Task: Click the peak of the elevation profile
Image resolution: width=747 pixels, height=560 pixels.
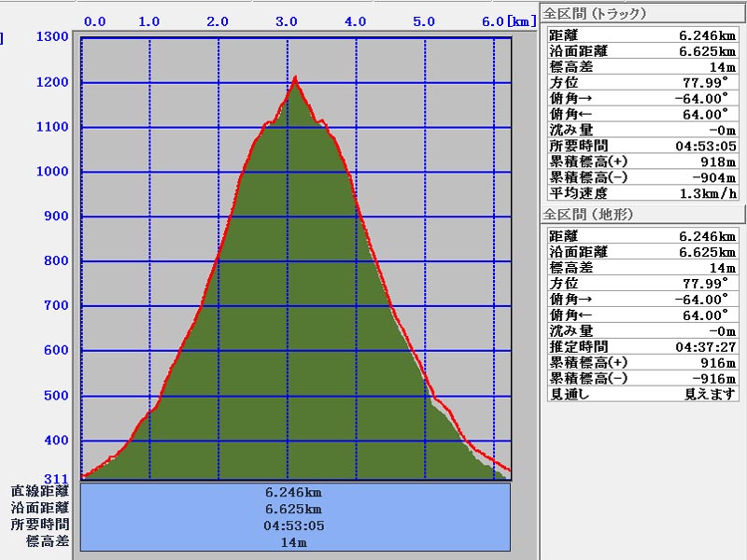Action: tap(295, 78)
